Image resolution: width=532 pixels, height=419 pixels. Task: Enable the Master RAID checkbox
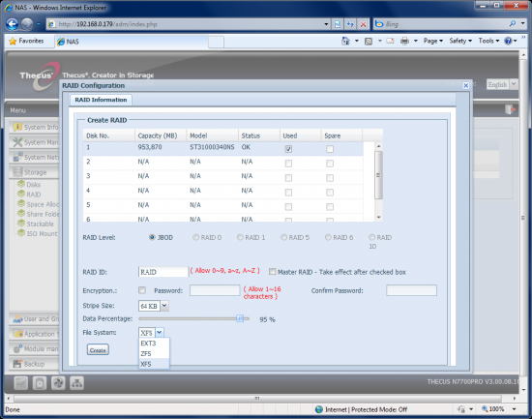(272, 272)
